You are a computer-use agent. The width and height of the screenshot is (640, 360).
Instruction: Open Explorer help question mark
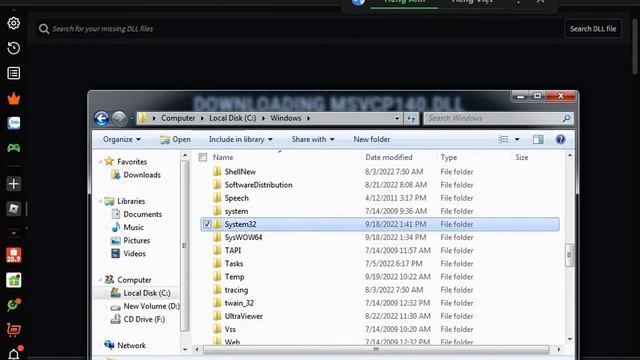(560, 139)
